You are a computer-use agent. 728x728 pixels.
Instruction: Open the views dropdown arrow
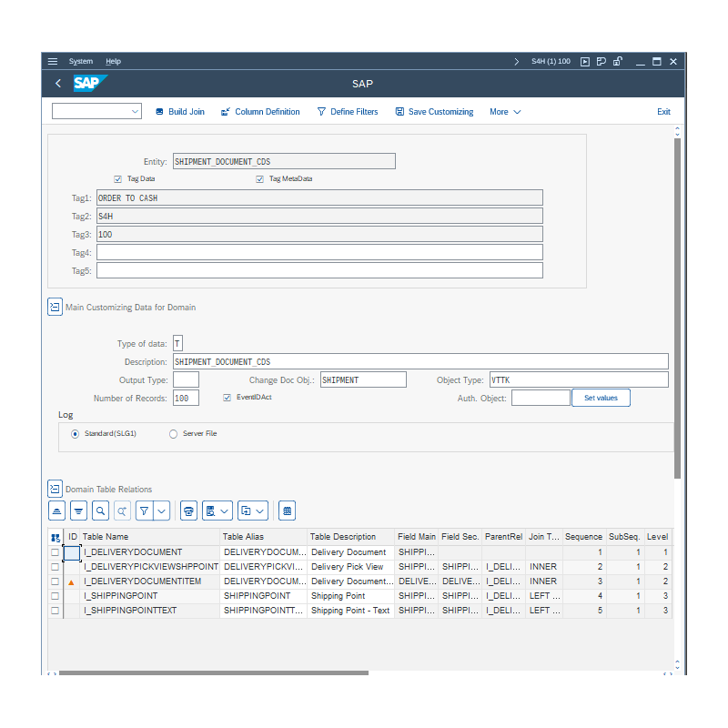tap(225, 511)
